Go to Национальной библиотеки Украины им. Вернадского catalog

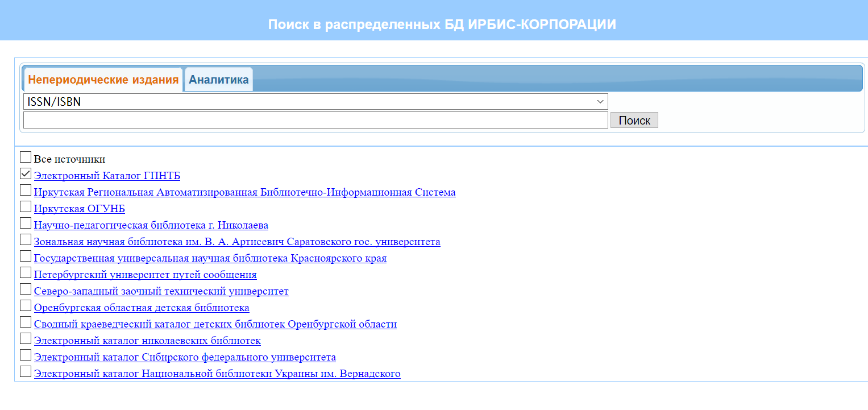click(x=217, y=374)
